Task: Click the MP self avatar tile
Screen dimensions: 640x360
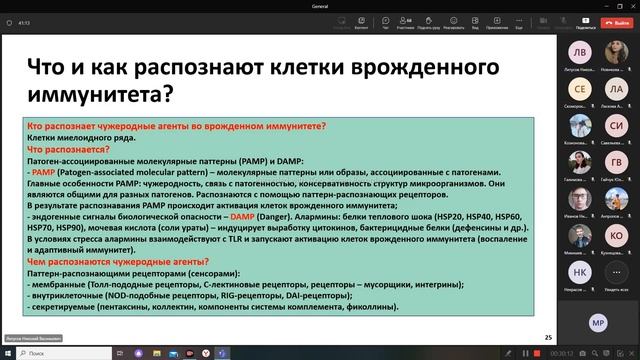Action: pos(598,323)
